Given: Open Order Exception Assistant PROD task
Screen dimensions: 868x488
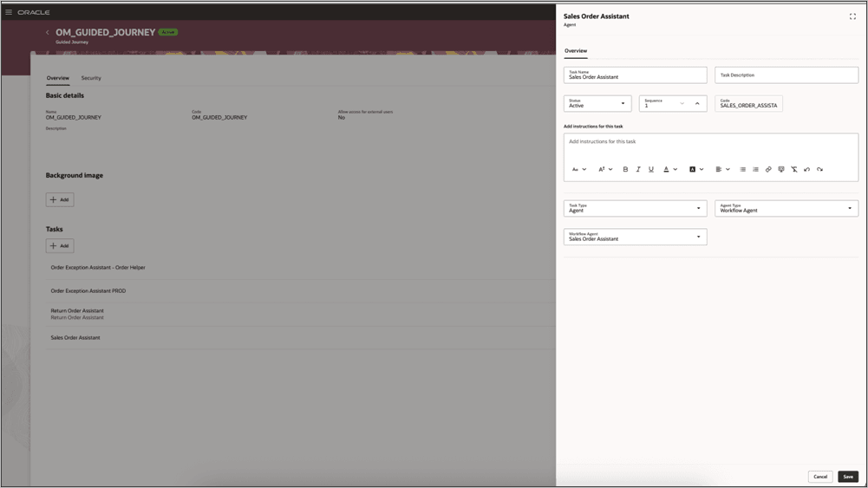Looking at the screenshot, I should click(x=88, y=290).
